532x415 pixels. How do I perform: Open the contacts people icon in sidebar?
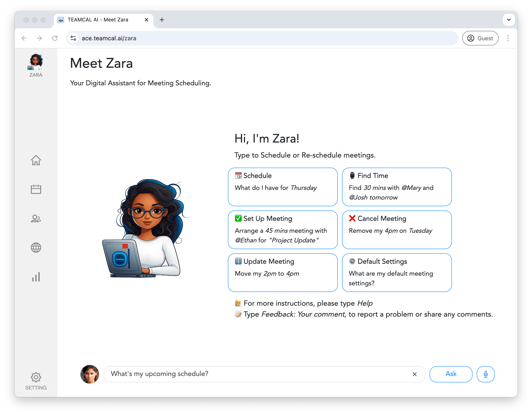pos(36,218)
